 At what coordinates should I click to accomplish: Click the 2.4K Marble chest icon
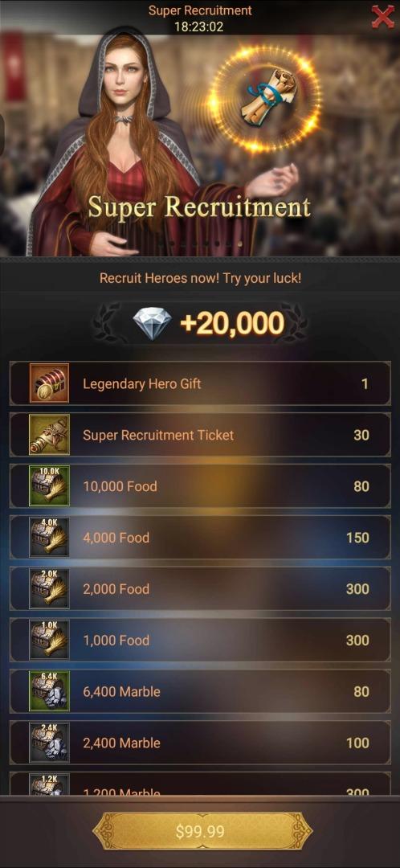coord(49,743)
